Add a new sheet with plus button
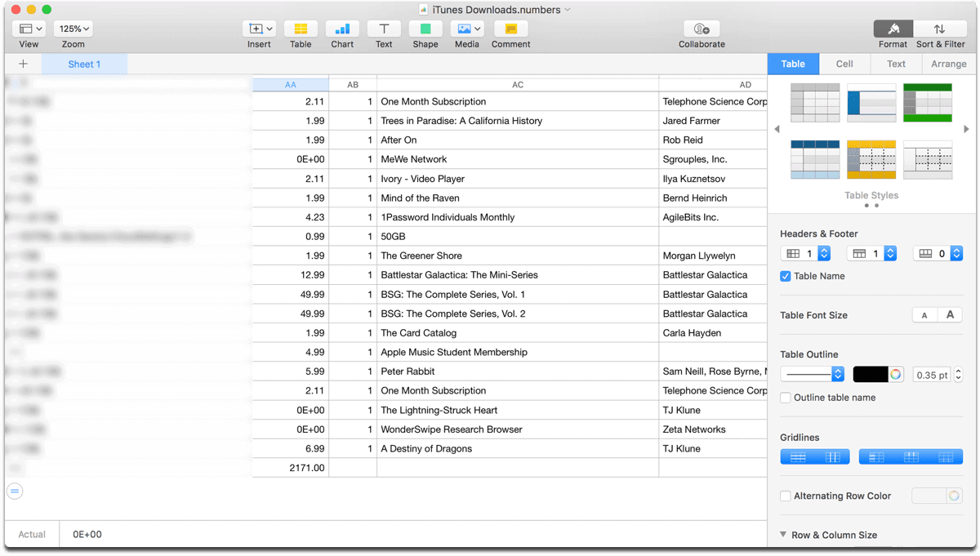Screen dimensions: 980x556 [x=23, y=64]
